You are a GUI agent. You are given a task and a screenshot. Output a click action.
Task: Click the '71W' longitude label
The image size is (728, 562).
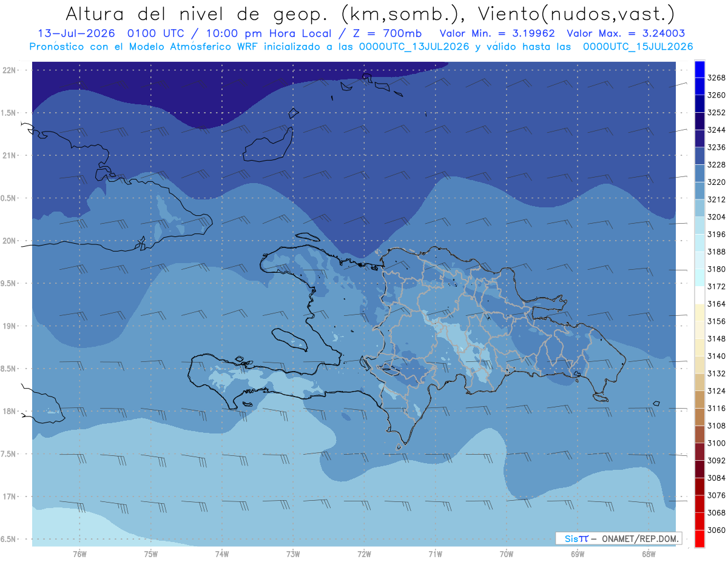pyautogui.click(x=435, y=554)
